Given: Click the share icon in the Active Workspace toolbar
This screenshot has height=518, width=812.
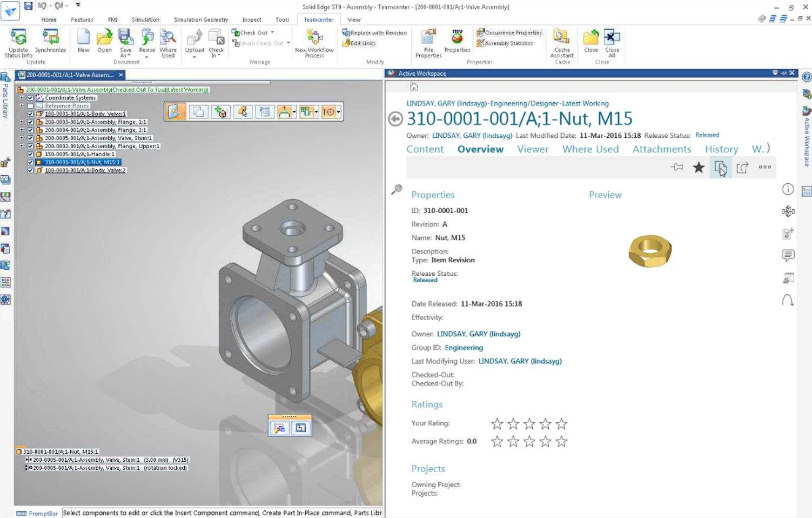Looking at the screenshot, I should pos(743,168).
